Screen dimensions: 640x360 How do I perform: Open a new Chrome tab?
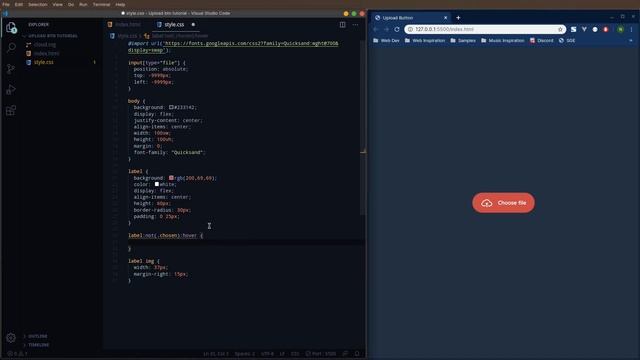(x=458, y=18)
